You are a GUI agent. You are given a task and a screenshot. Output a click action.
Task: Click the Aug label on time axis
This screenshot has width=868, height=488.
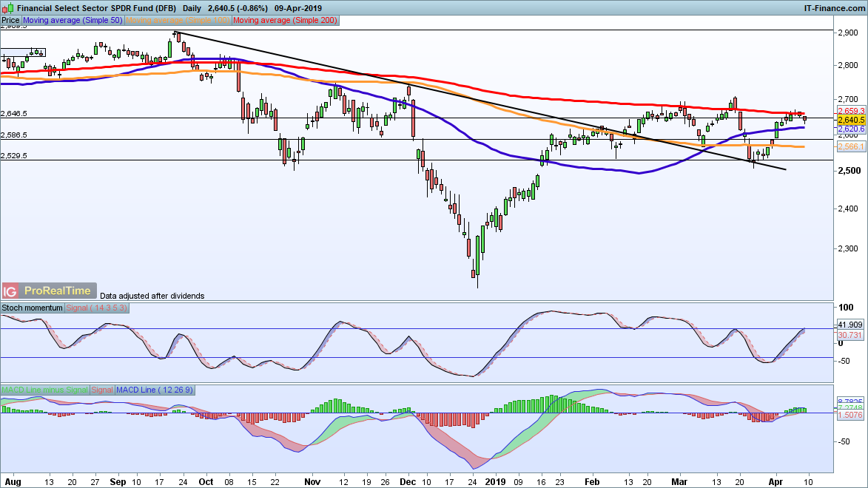click(13, 482)
